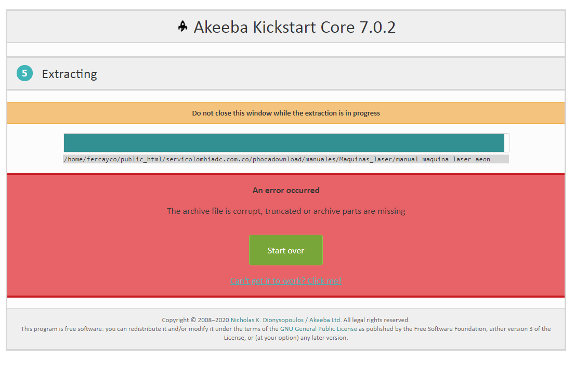Click the Extracting step heading

click(x=69, y=74)
